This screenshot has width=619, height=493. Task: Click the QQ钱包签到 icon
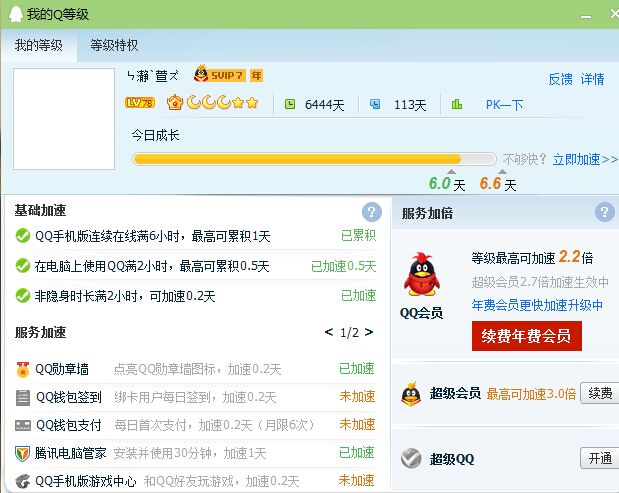23,397
